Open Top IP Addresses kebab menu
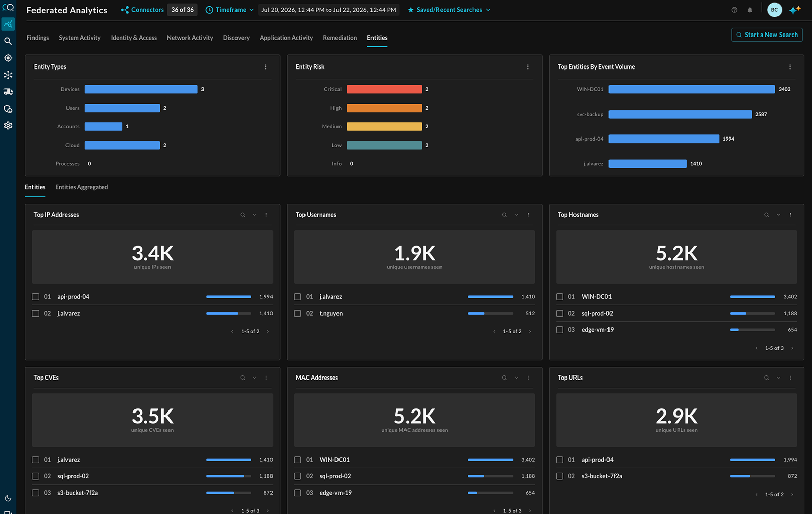 [x=266, y=215]
